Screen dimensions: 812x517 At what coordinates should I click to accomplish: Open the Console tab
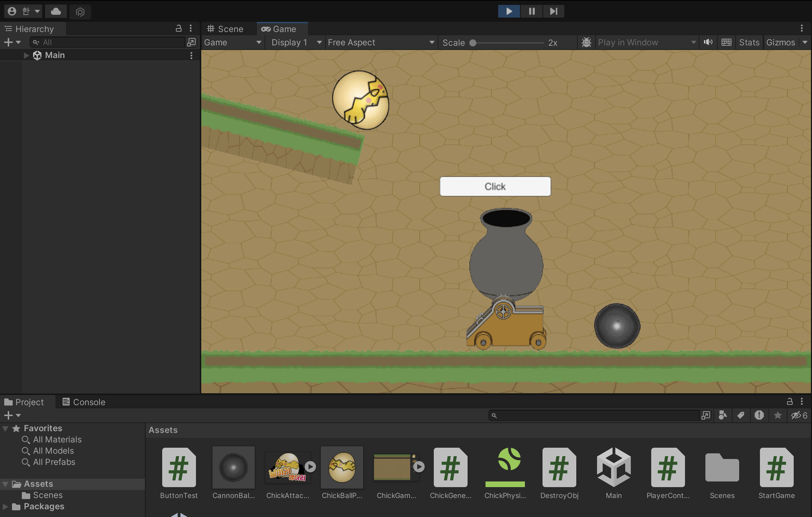(x=84, y=402)
